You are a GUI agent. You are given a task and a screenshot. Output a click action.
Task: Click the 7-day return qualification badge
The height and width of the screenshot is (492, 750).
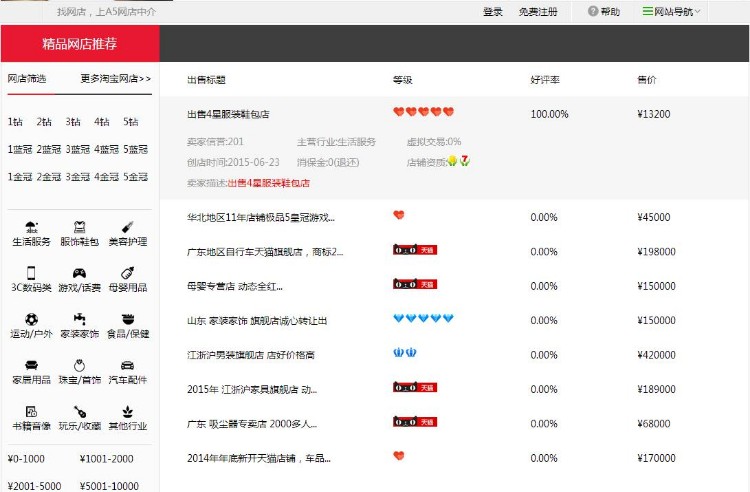click(x=464, y=161)
